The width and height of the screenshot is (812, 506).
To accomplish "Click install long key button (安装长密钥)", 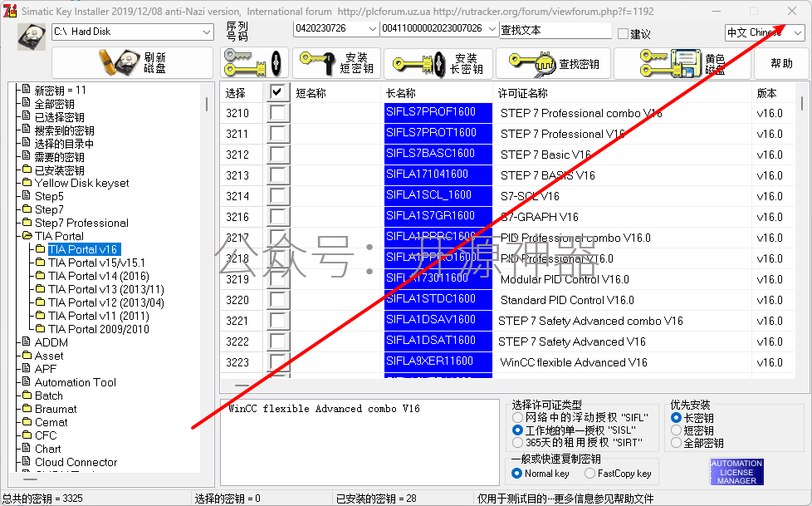I will [438, 63].
